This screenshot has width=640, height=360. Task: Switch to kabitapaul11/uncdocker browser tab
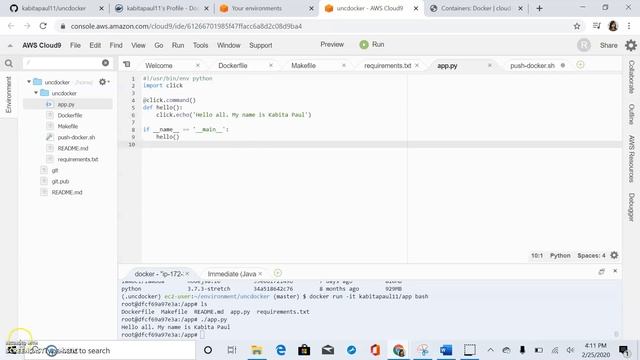coord(54,8)
